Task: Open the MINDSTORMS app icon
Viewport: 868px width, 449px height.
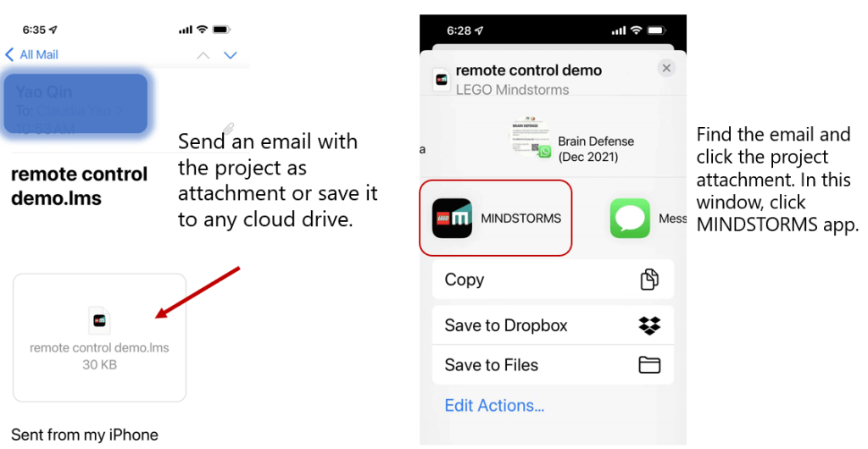Action: coord(452,219)
